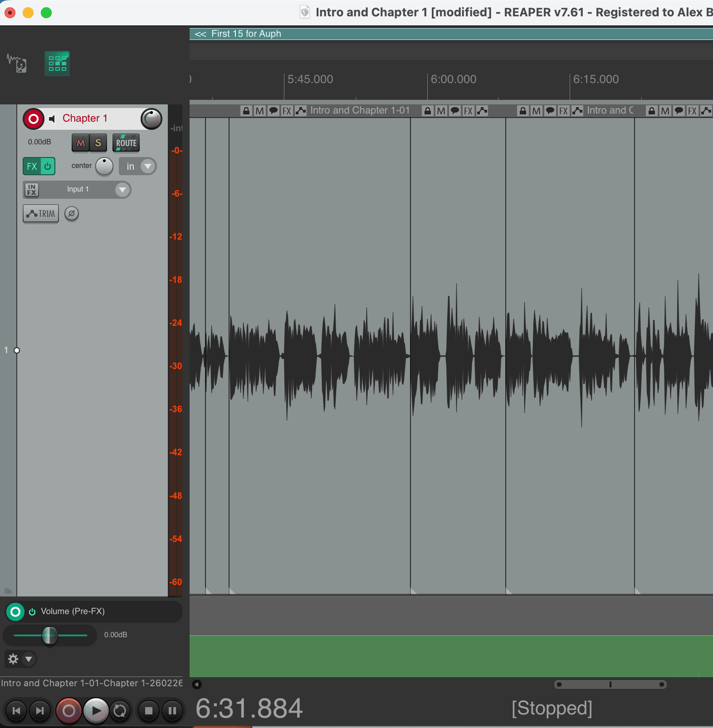Open the ROUTE routing window
This screenshot has height=728, width=713.
coord(126,143)
